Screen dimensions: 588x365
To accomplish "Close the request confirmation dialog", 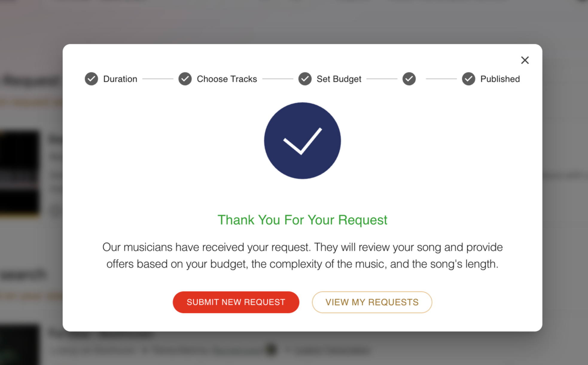I will point(525,60).
